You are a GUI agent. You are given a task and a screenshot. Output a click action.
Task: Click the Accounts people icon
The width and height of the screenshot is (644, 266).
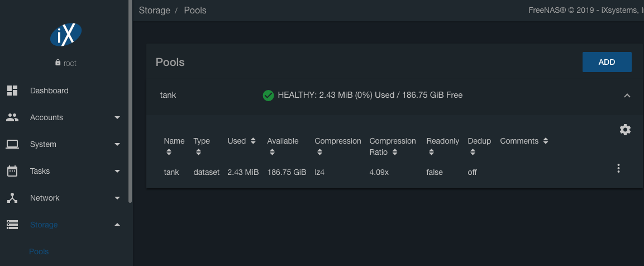[x=12, y=117]
